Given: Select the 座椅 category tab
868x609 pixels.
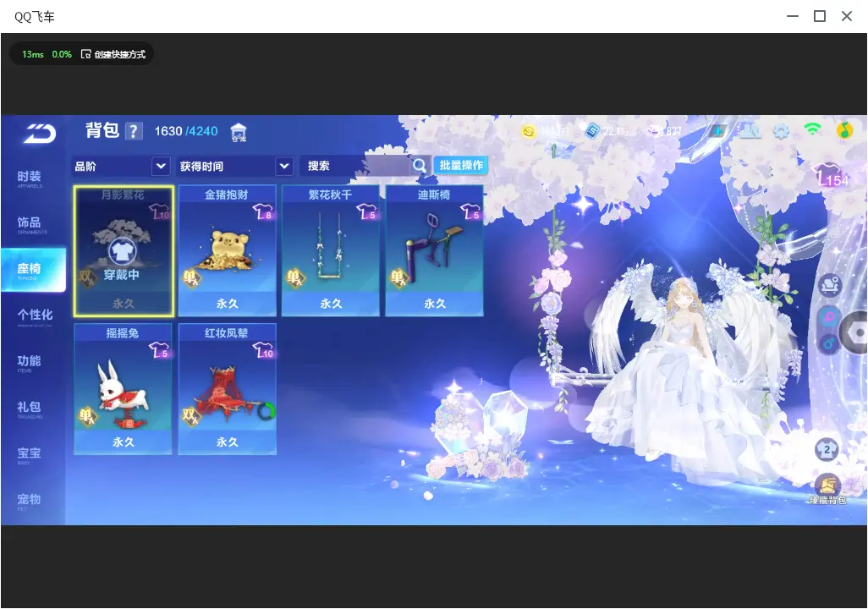Looking at the screenshot, I should pyautogui.click(x=33, y=270).
